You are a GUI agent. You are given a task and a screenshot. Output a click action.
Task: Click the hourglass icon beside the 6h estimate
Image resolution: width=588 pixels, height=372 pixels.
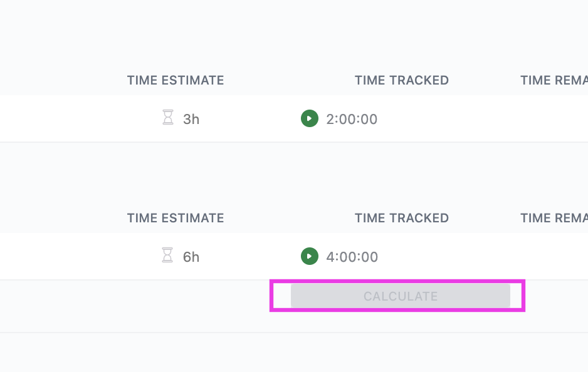tap(168, 256)
